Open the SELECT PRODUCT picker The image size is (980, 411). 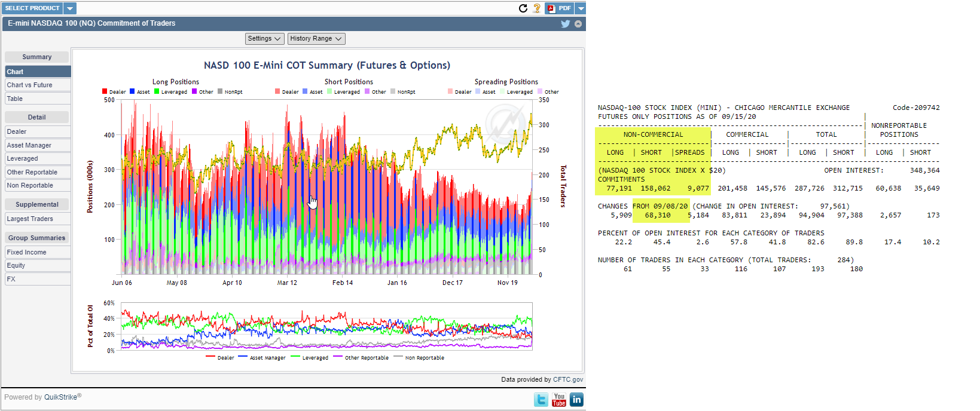pos(32,8)
